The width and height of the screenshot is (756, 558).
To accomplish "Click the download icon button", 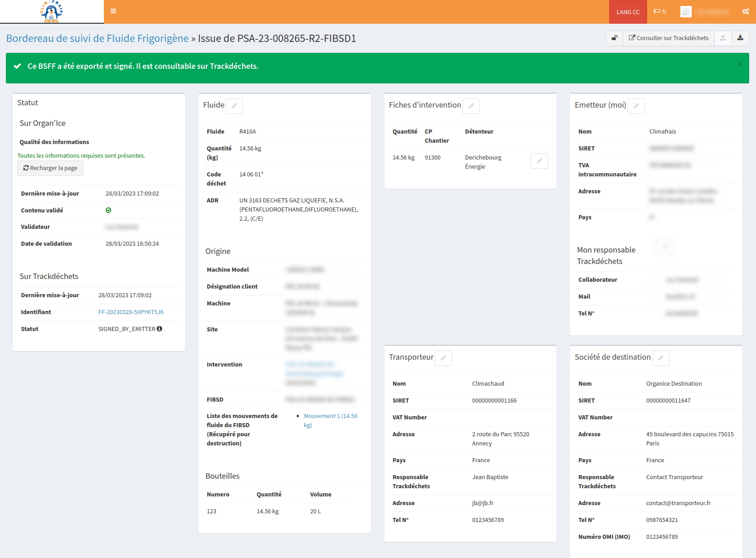I will click(740, 38).
